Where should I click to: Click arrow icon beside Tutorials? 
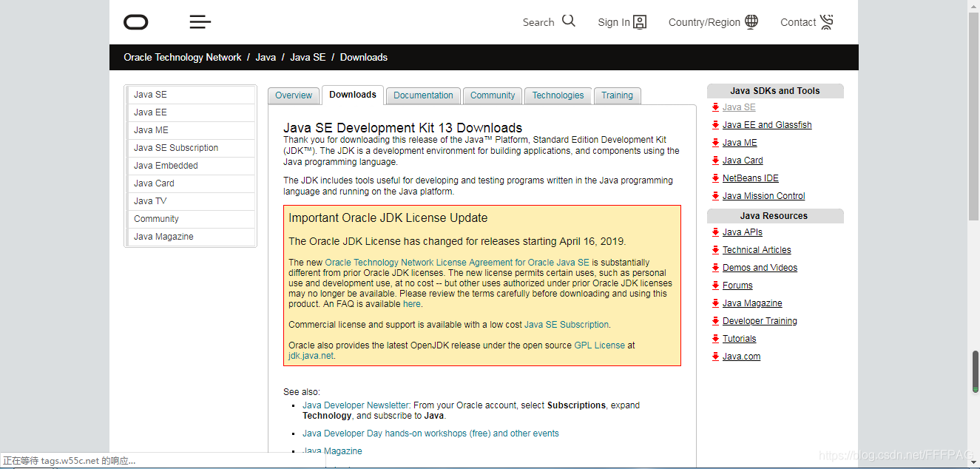pyautogui.click(x=715, y=339)
